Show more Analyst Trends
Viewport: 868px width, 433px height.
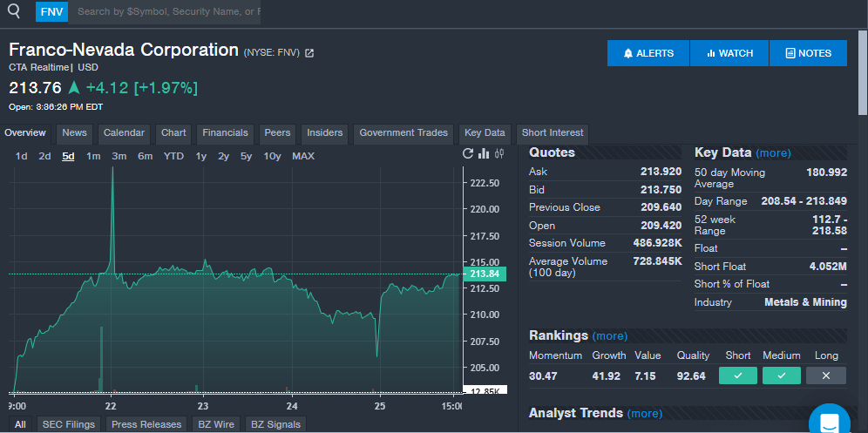pos(644,413)
